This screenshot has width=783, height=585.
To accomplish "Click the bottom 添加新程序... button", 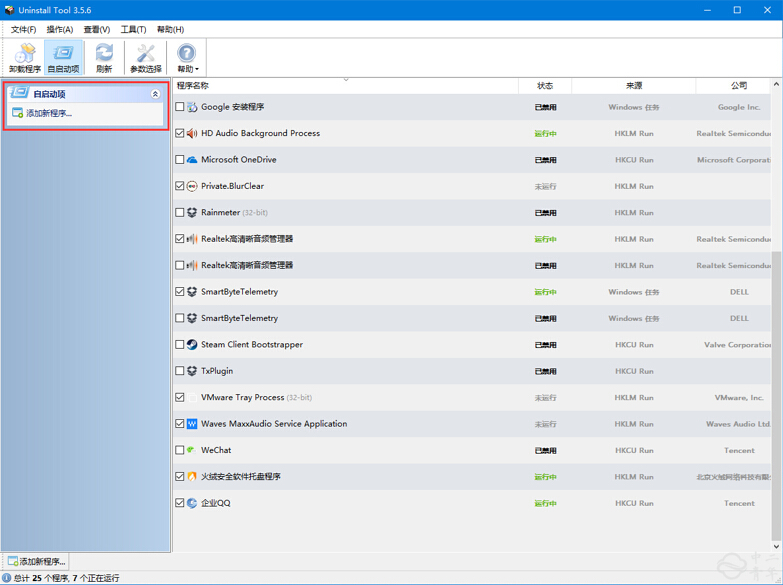I will [x=36, y=562].
